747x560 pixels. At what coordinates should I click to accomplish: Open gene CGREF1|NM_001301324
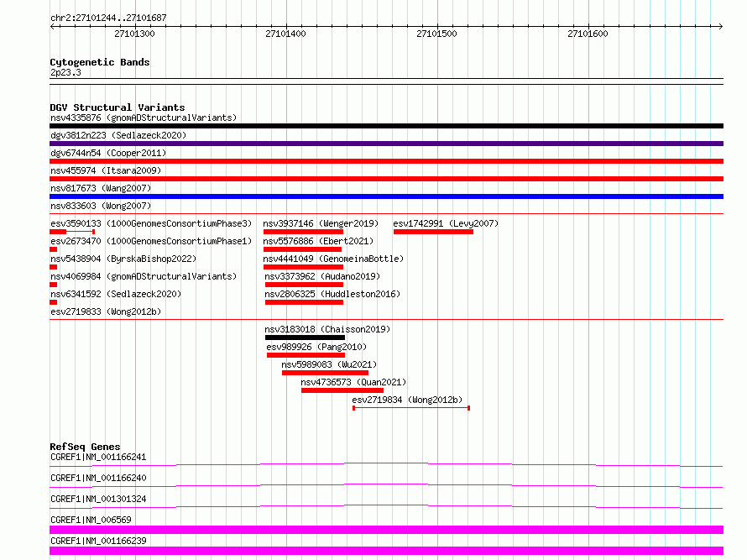click(x=98, y=499)
